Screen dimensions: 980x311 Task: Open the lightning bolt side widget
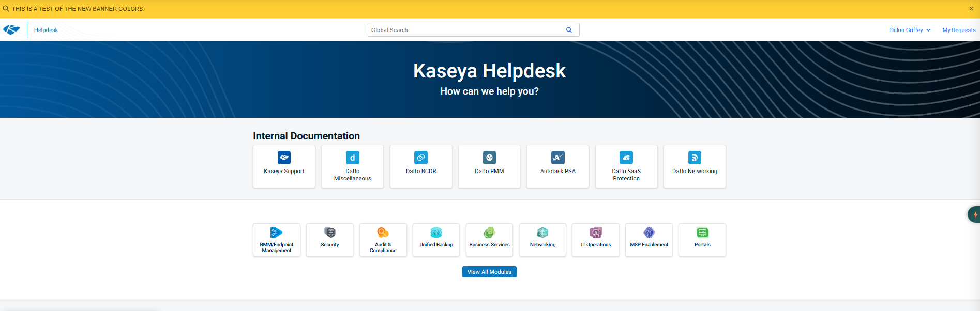(x=974, y=214)
